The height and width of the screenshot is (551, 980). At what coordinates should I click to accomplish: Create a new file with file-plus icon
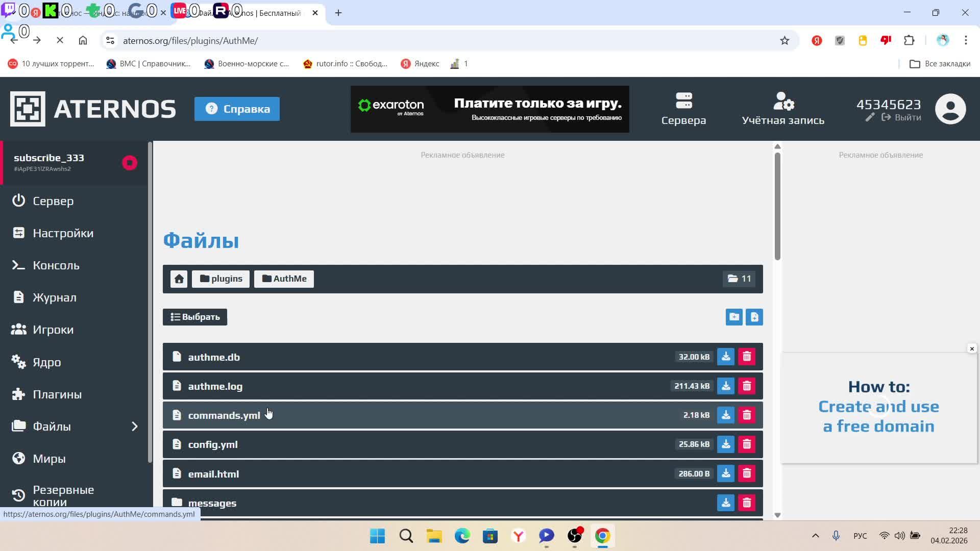[754, 317]
